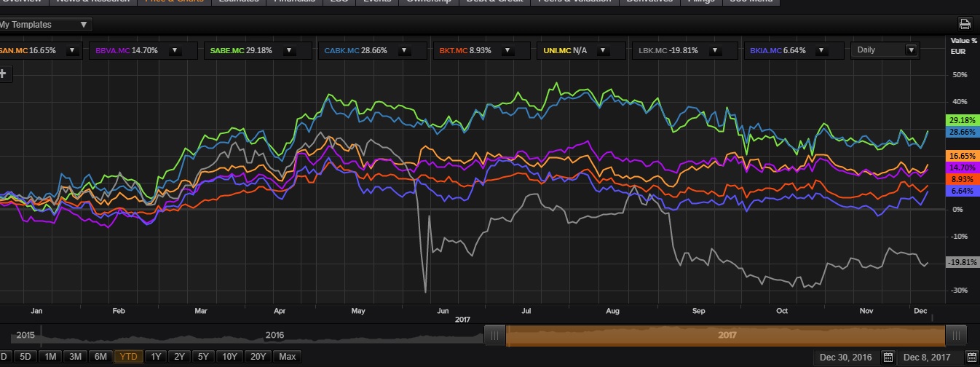The height and width of the screenshot is (367, 980).
Task: Click the orange 16.65% value badge
Action: click(961, 156)
